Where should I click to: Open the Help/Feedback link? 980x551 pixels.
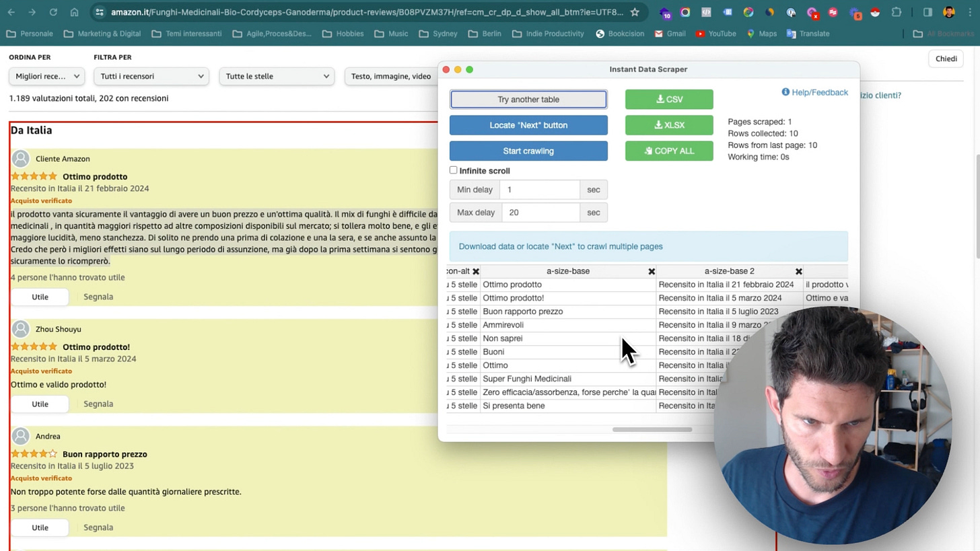814,92
